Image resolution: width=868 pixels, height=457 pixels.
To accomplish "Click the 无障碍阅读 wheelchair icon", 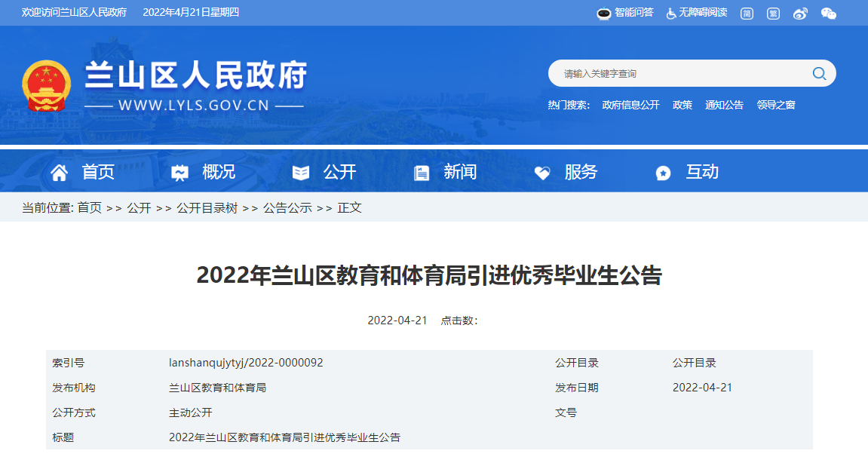I will point(671,14).
